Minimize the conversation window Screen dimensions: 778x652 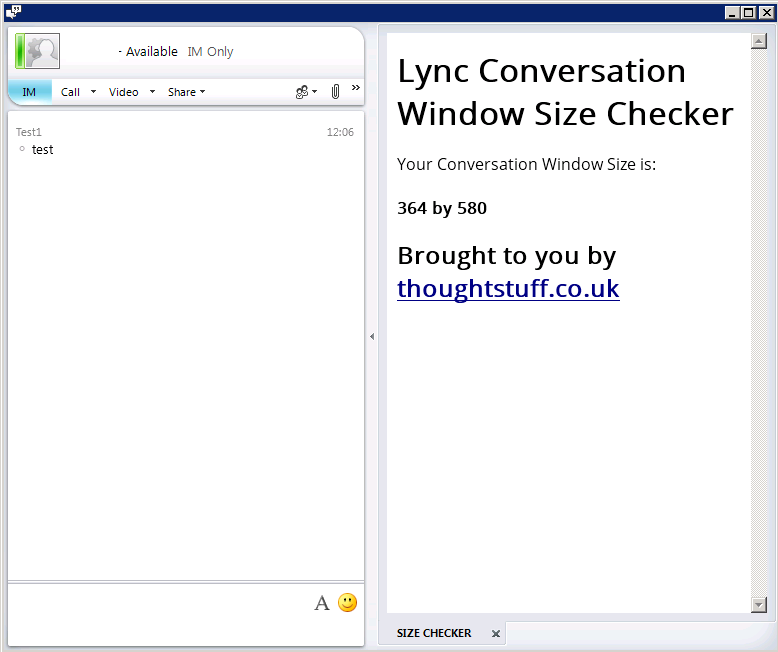(733, 12)
